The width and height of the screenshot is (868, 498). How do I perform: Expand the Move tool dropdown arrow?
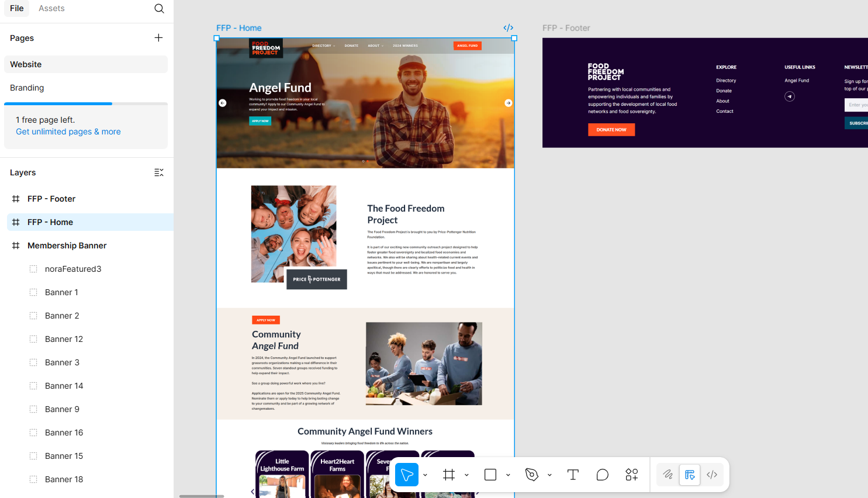click(x=425, y=475)
